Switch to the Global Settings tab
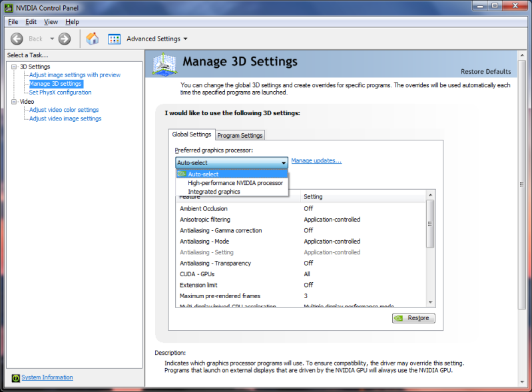Screen dimensions: 532x392 [x=192, y=134]
